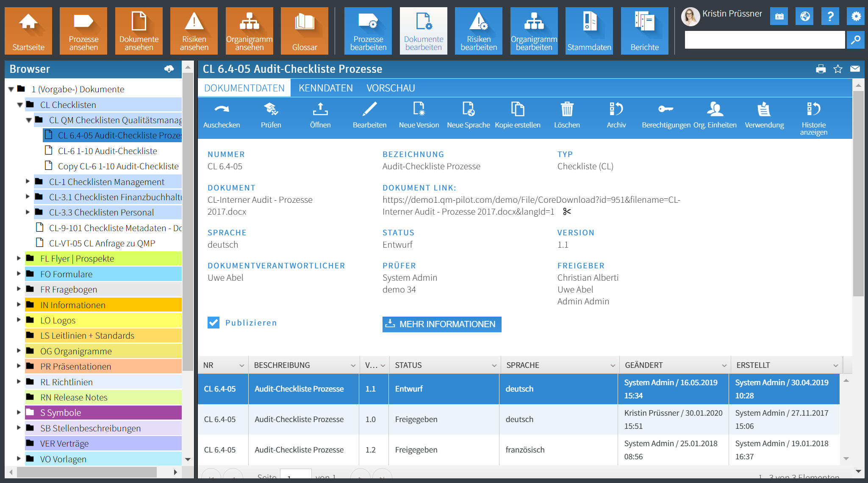
Task: Print the document via the printer icon
Action: [821, 69]
